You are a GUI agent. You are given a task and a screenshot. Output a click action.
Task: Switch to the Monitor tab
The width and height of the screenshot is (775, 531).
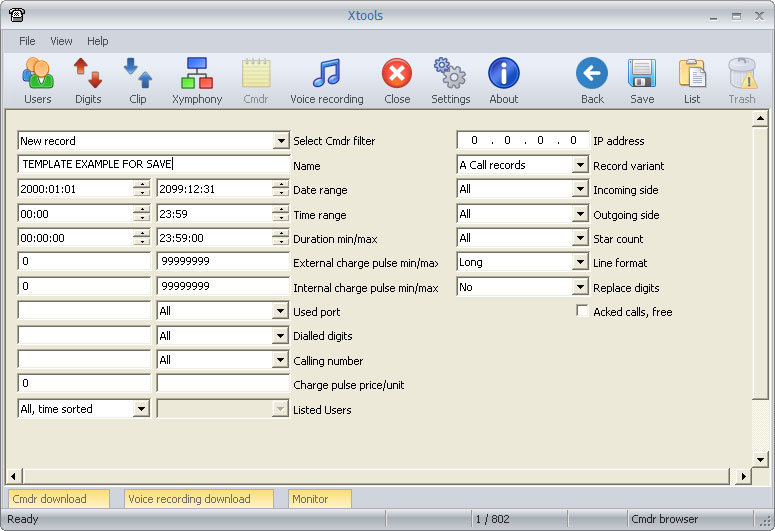point(319,498)
